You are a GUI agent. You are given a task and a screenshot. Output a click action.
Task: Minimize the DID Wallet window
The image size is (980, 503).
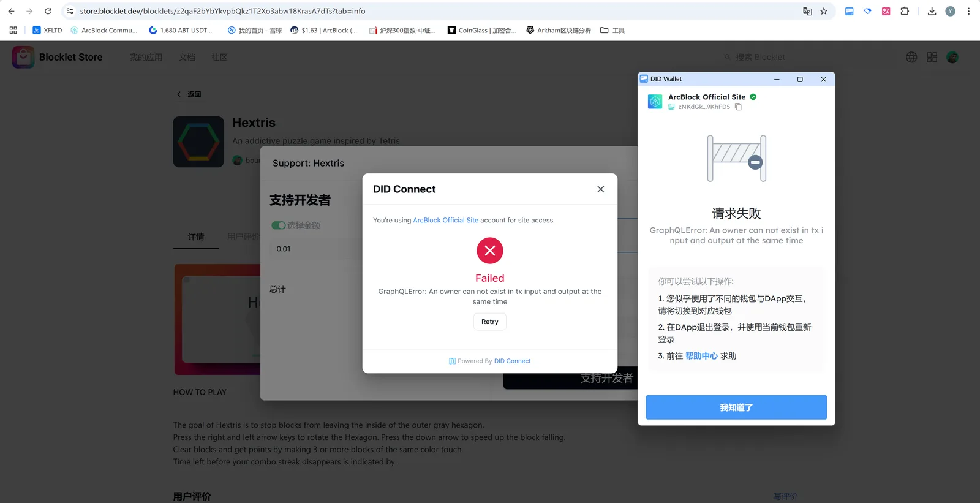(x=777, y=79)
